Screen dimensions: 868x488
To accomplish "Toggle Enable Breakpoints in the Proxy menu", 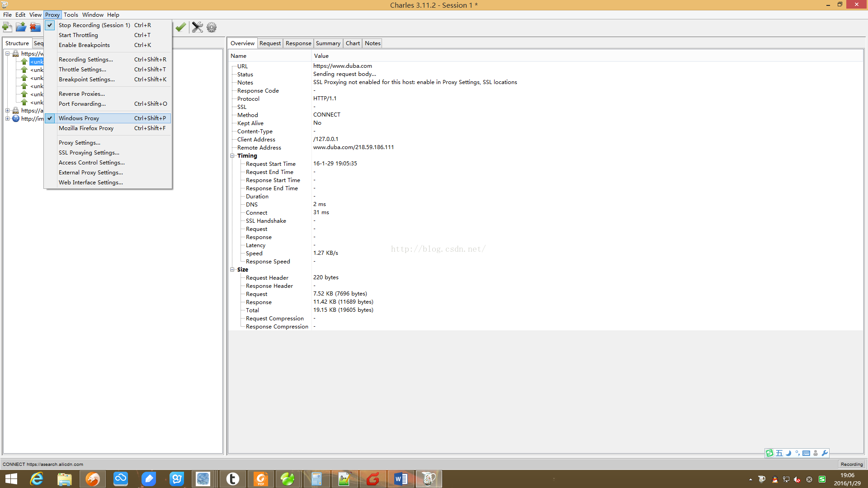I will [x=108, y=45].
